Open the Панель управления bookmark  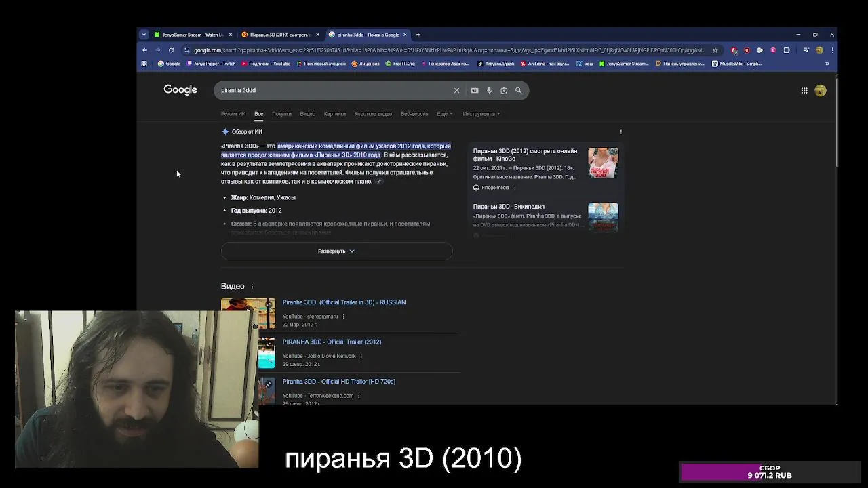681,64
